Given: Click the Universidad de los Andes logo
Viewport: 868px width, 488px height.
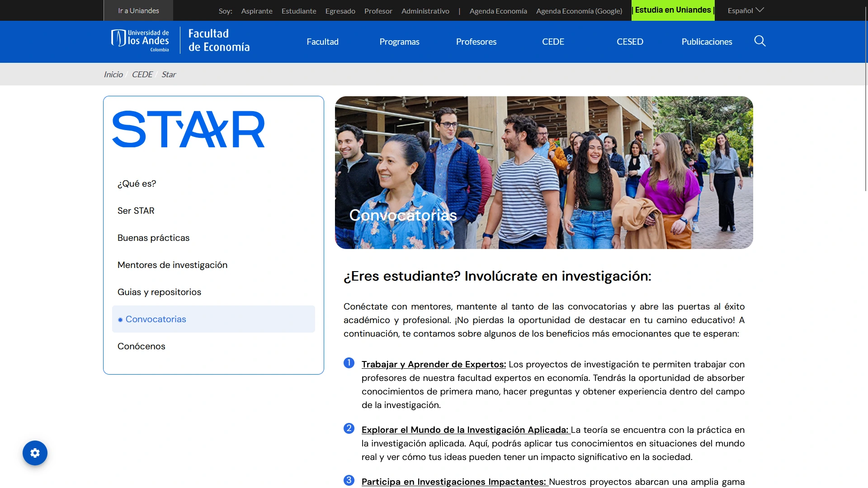Looking at the screenshot, I should [140, 41].
